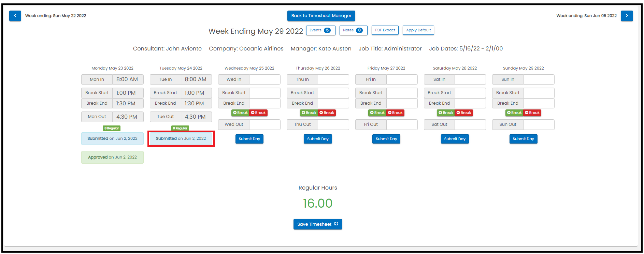This screenshot has width=644, height=254.
Task: Add a break on Thursday
Action: pos(309,113)
